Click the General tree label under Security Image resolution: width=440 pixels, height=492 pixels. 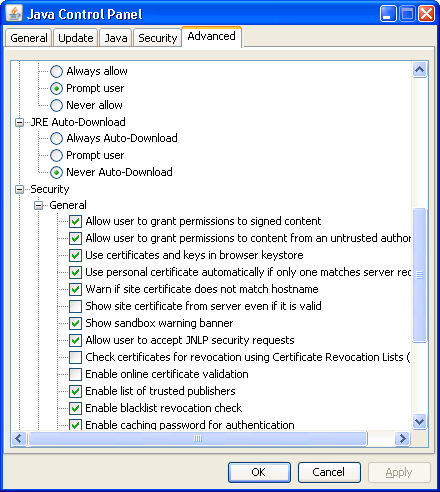point(68,205)
